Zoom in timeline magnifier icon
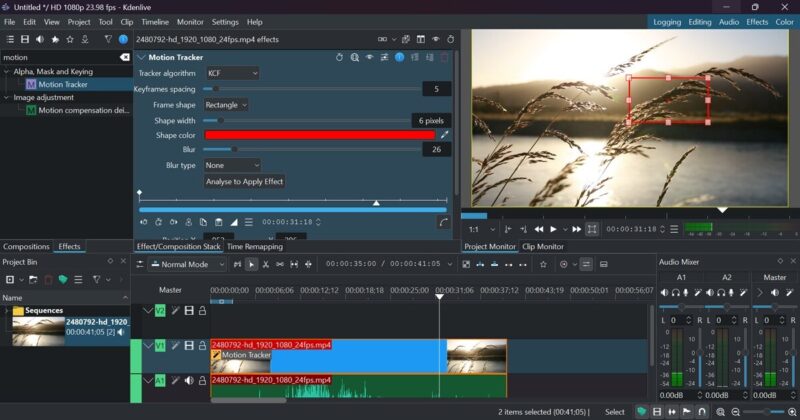The width and height of the screenshot is (800, 420). (792, 412)
